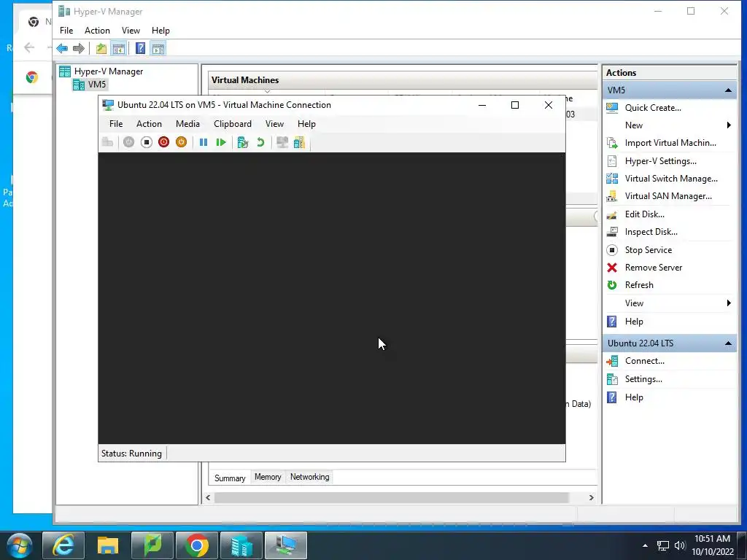The width and height of the screenshot is (747, 560).
Task: Open Settings... for Ubuntu 22.04 LTS
Action: click(x=643, y=379)
